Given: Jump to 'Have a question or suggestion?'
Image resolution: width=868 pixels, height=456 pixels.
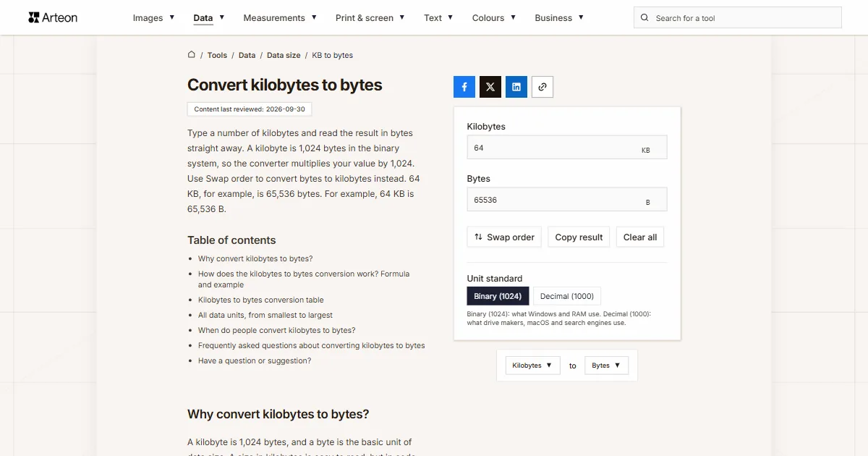Looking at the screenshot, I should click(x=255, y=360).
